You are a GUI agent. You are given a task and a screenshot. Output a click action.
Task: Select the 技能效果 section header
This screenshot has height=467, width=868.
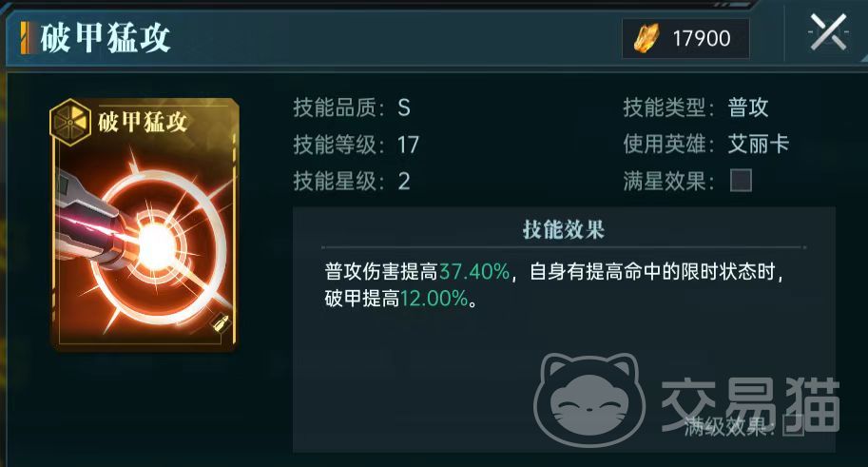564,229
